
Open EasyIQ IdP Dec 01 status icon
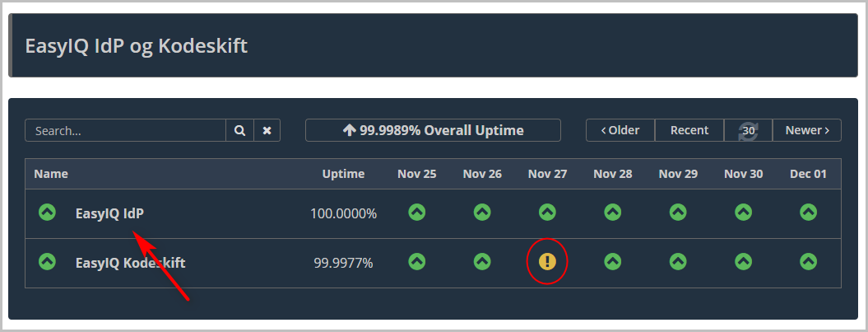809,213
